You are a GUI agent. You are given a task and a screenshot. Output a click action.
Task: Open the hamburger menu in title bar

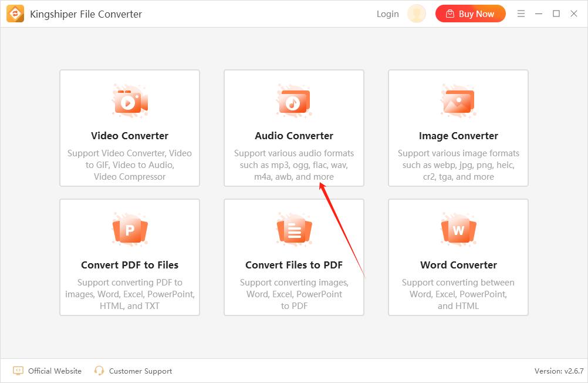(521, 14)
